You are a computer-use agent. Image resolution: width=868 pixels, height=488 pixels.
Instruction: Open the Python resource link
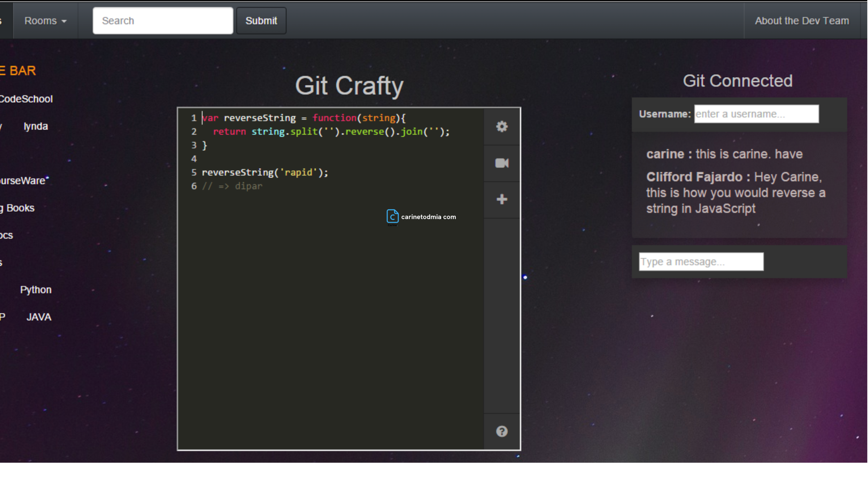(35, 290)
